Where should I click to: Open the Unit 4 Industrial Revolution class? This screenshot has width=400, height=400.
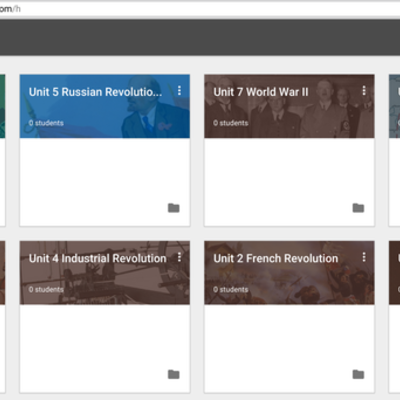(98, 258)
